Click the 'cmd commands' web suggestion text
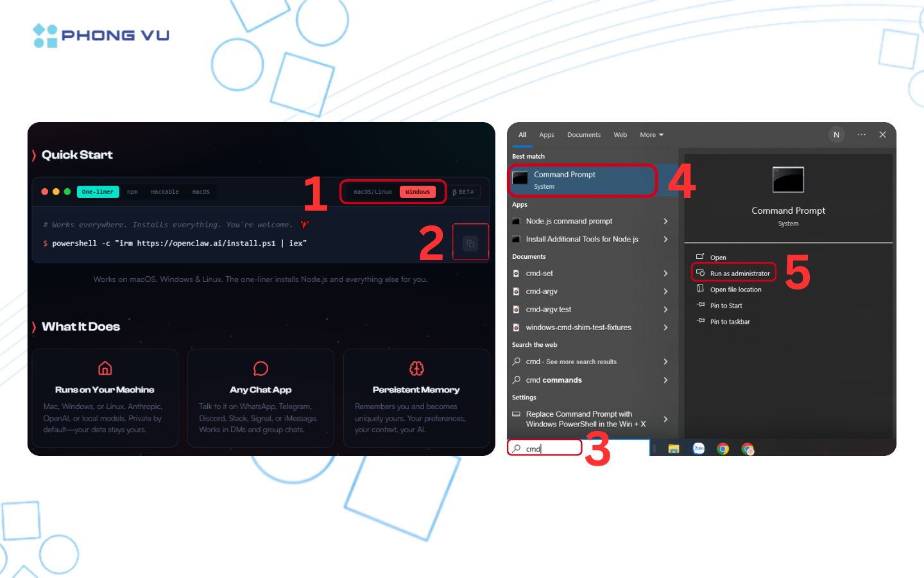Screen dimensions: 924x578 [554, 380]
